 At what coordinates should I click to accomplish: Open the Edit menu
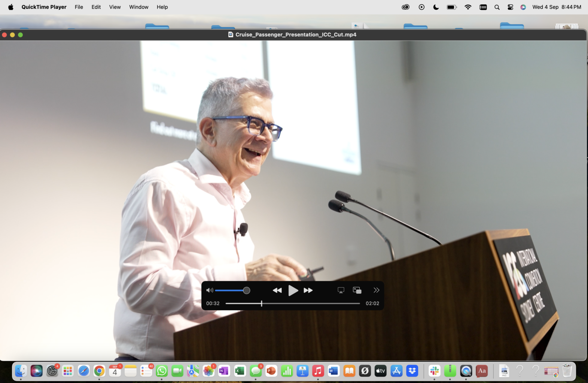[96, 7]
